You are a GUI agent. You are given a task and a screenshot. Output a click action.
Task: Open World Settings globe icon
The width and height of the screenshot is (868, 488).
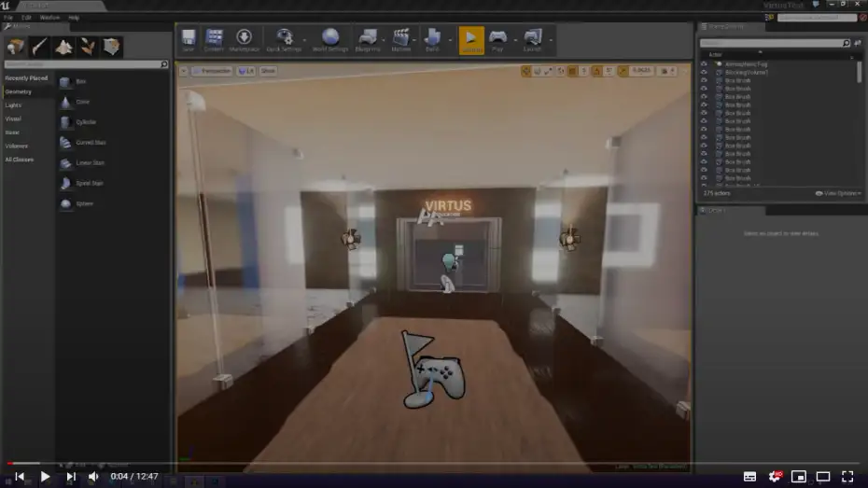point(330,40)
